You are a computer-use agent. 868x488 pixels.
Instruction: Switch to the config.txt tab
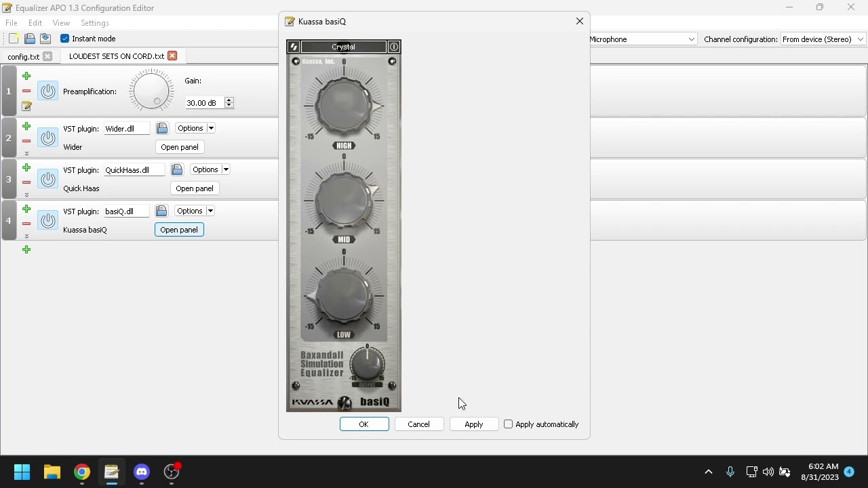coord(24,56)
